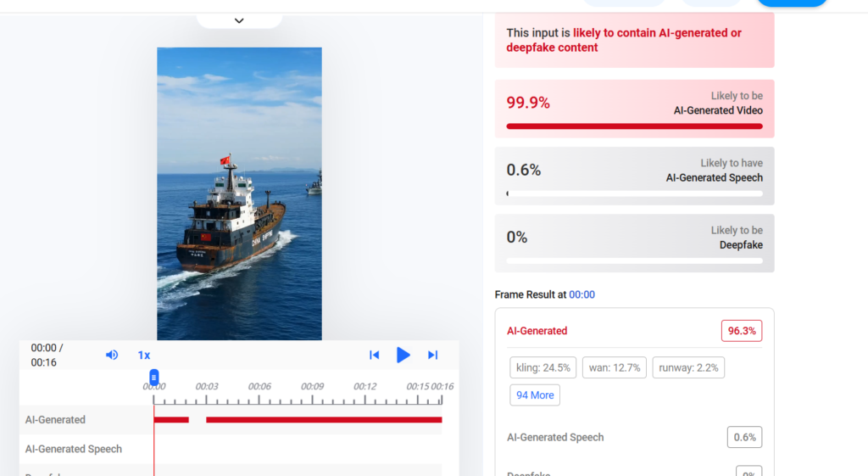Open the 0% Deepfake result card
The image size is (868, 476).
[x=634, y=243]
